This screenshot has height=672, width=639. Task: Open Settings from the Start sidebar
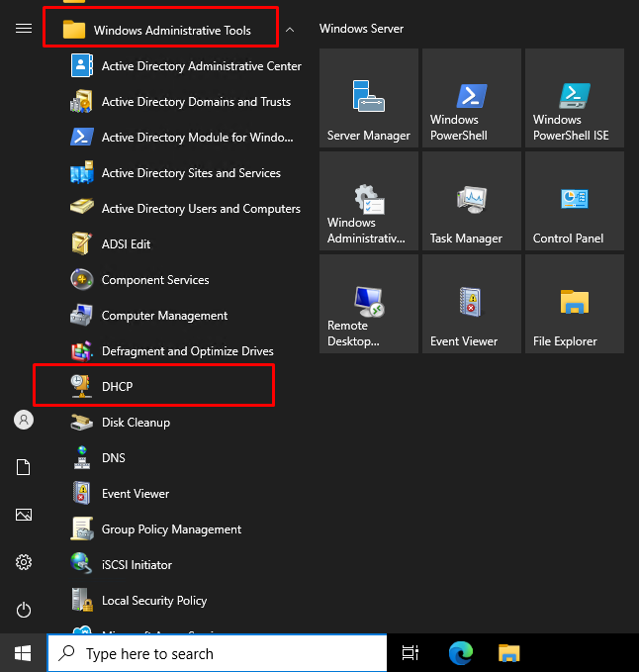coord(24,562)
